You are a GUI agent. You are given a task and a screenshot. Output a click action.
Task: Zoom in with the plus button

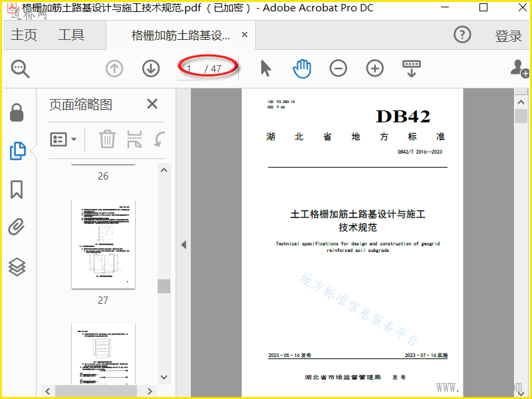(x=375, y=68)
